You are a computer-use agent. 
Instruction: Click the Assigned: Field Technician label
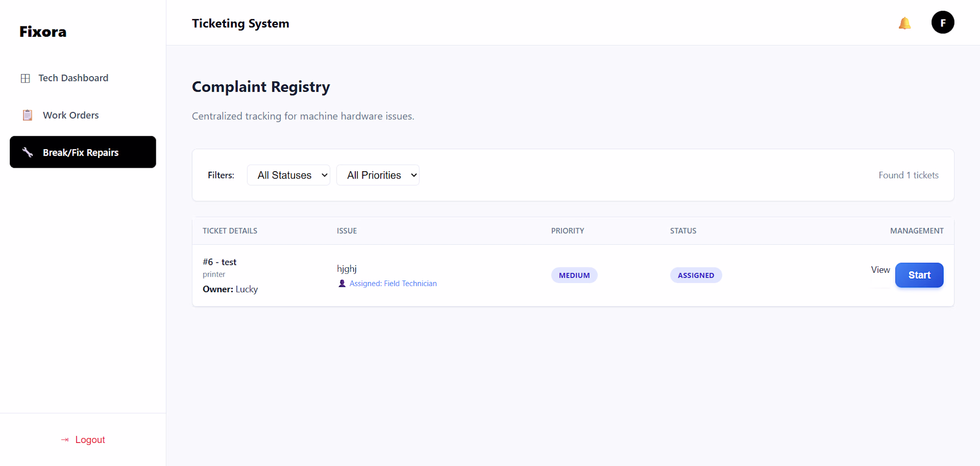(393, 284)
